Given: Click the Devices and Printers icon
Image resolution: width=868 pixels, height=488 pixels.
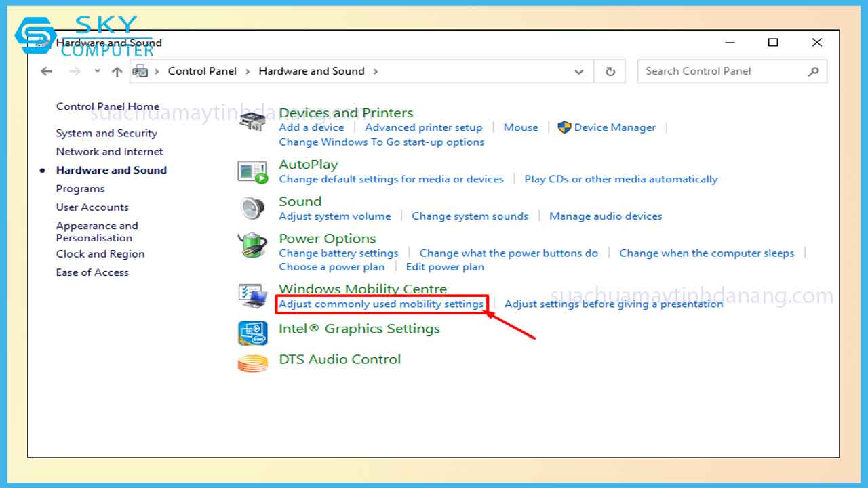Looking at the screenshot, I should pyautogui.click(x=252, y=121).
